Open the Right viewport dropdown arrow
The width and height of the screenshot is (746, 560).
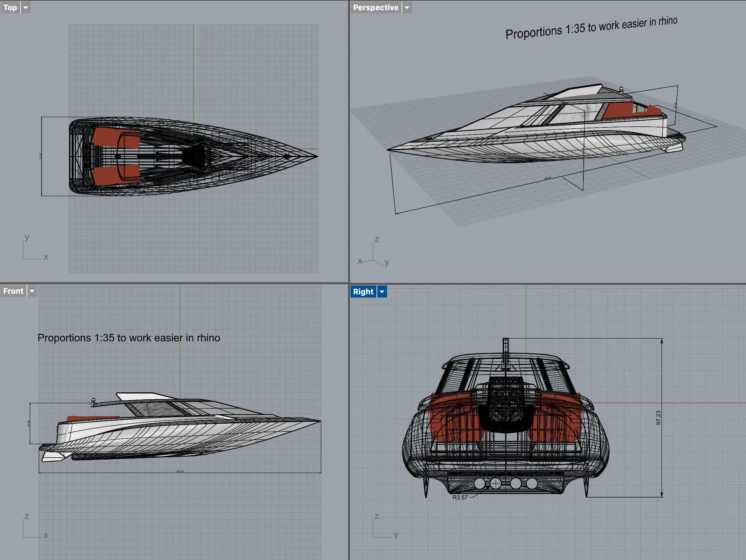tap(382, 292)
